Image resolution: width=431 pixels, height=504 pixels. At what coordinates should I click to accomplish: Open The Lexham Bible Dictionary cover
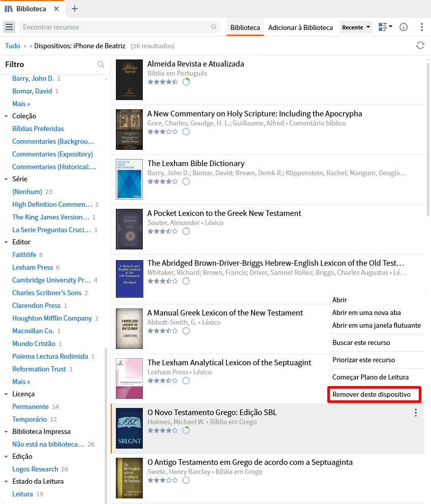point(129,179)
